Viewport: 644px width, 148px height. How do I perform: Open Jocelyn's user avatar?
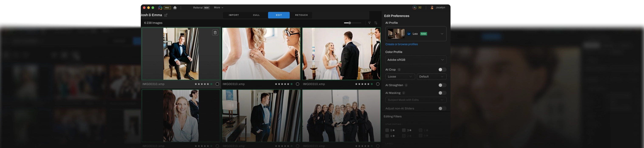[x=432, y=7]
